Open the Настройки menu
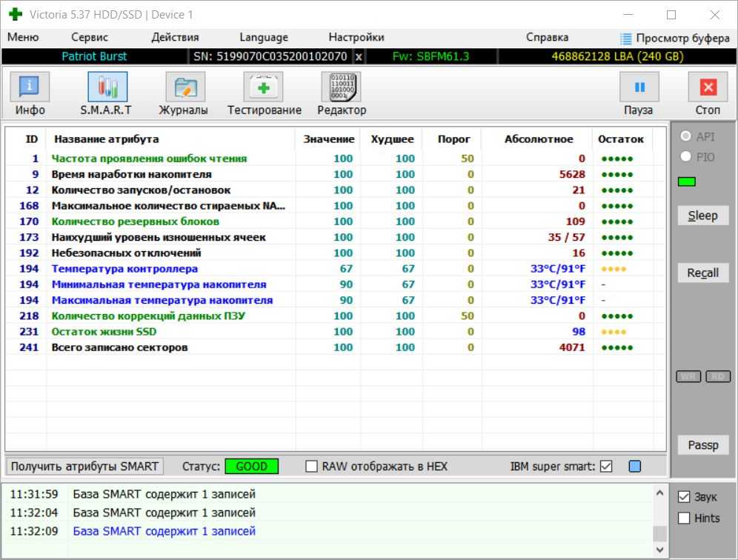The width and height of the screenshot is (738, 560). point(356,37)
